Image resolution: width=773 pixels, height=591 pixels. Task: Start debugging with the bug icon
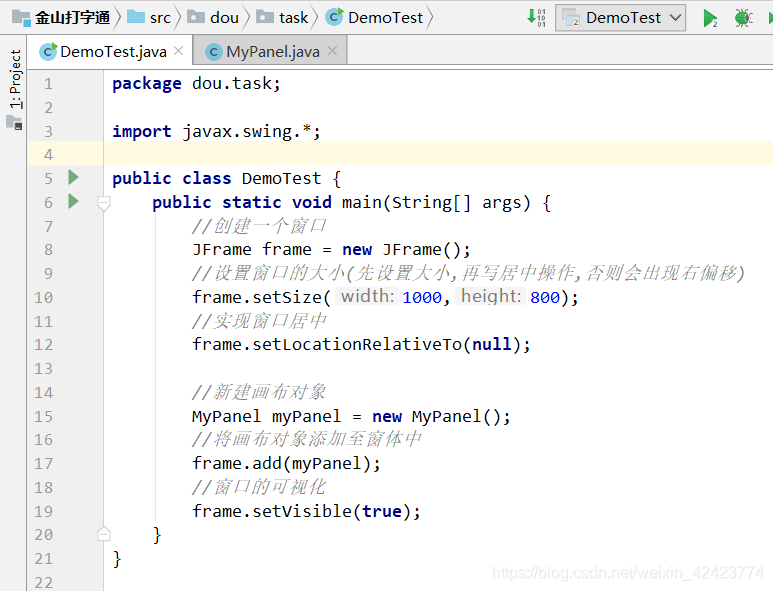click(x=742, y=18)
